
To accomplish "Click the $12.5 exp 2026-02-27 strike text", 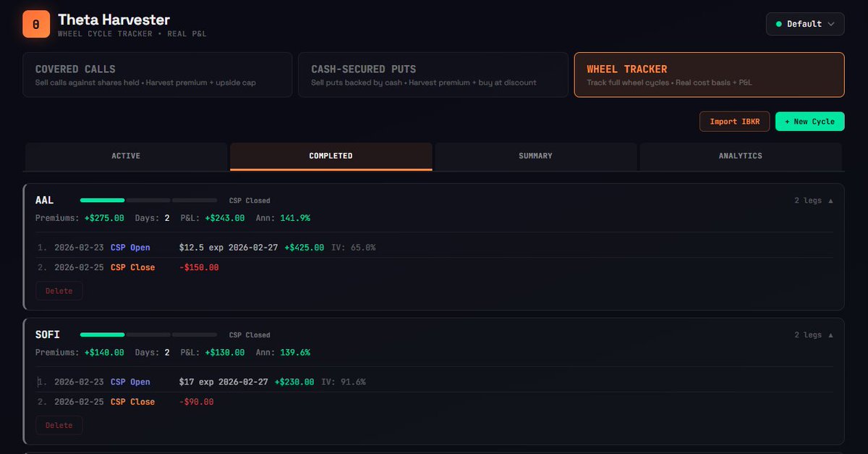I will pos(229,248).
